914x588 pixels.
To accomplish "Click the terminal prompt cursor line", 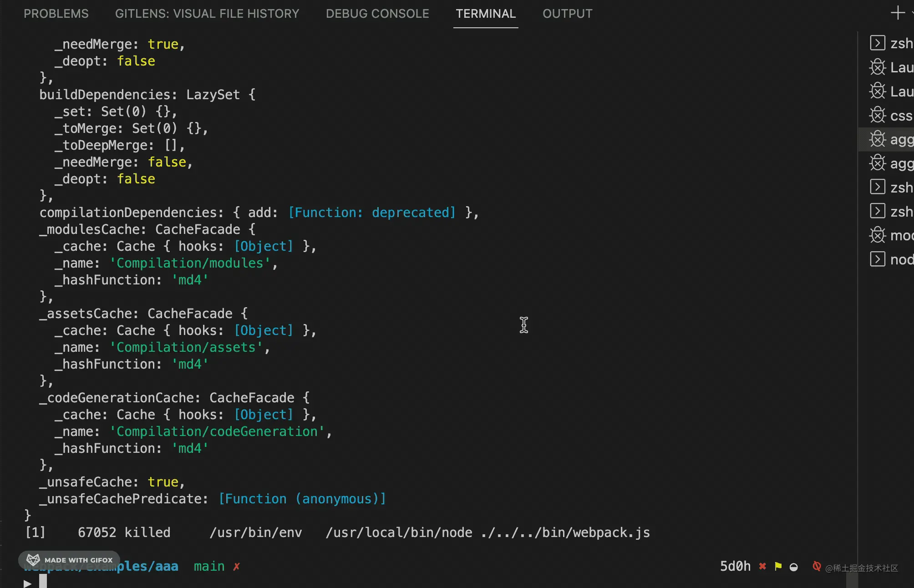I will (43, 582).
